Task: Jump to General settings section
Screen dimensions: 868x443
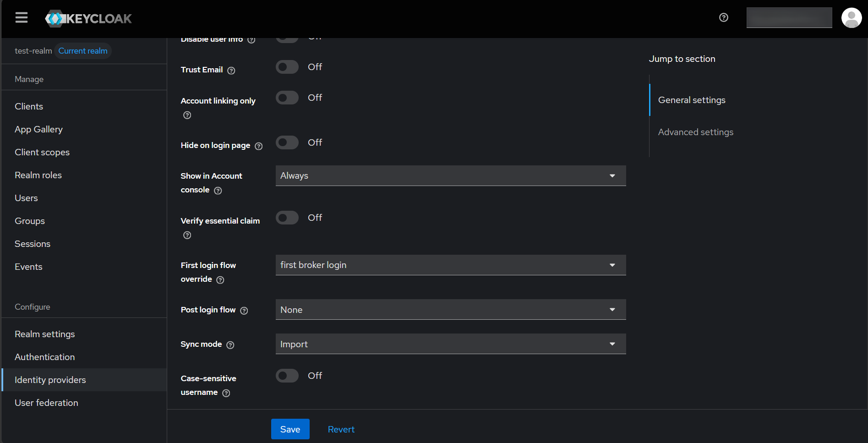Action: (692, 100)
